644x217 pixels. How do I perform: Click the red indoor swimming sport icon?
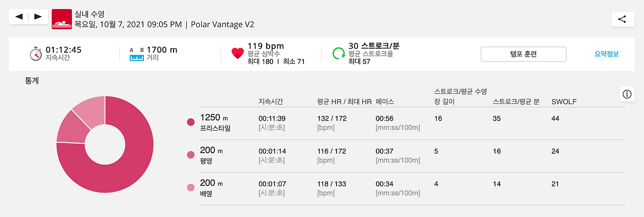(62, 19)
